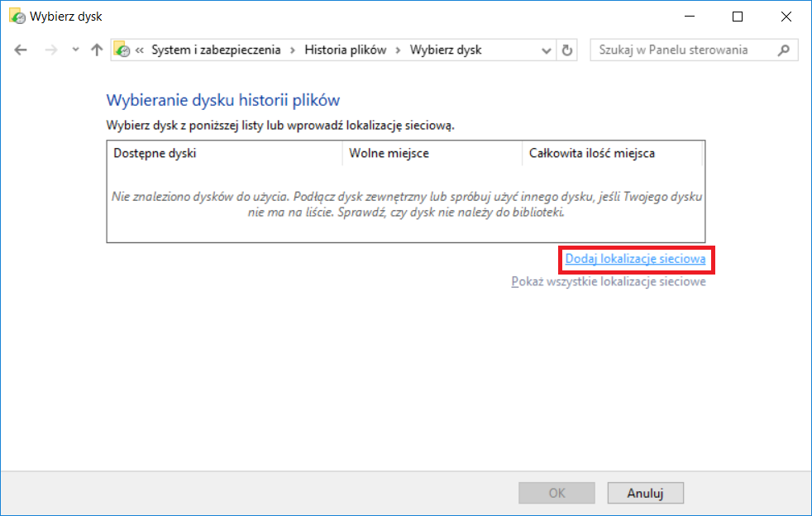The width and height of the screenshot is (812, 516).
Task: Click the search magnifier icon
Action: (x=784, y=50)
